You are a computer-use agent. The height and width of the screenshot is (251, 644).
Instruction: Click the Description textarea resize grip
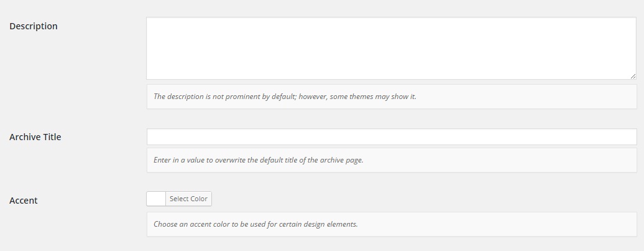pos(633,76)
